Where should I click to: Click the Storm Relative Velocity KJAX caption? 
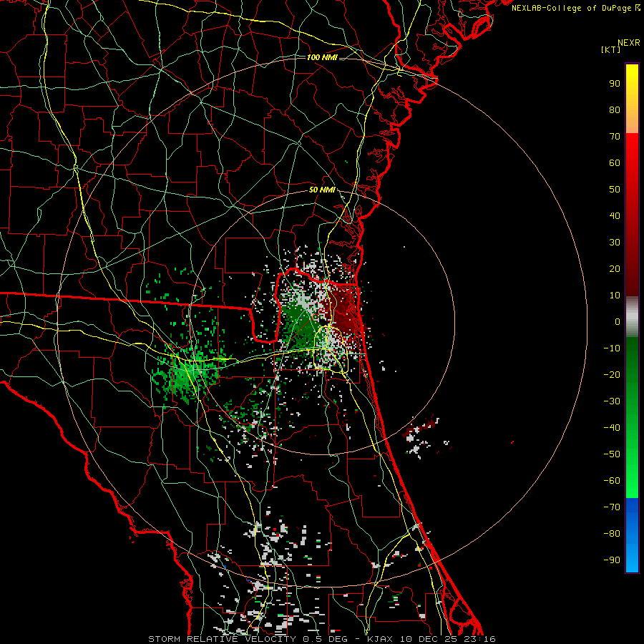pyautogui.click(x=322, y=639)
